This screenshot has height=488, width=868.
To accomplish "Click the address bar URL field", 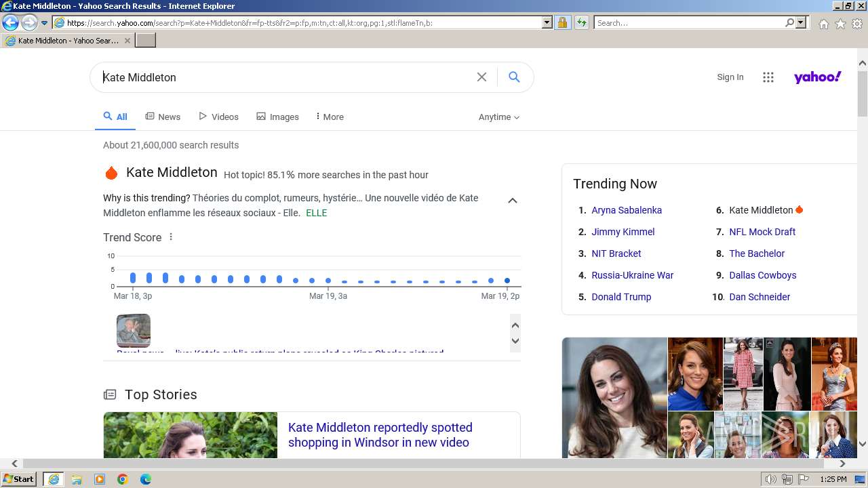I will (x=297, y=23).
